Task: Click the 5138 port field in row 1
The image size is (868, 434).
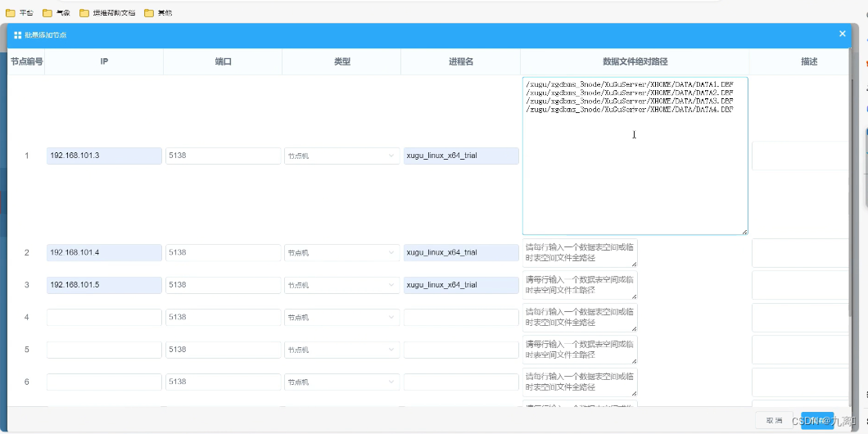Action: tap(223, 156)
